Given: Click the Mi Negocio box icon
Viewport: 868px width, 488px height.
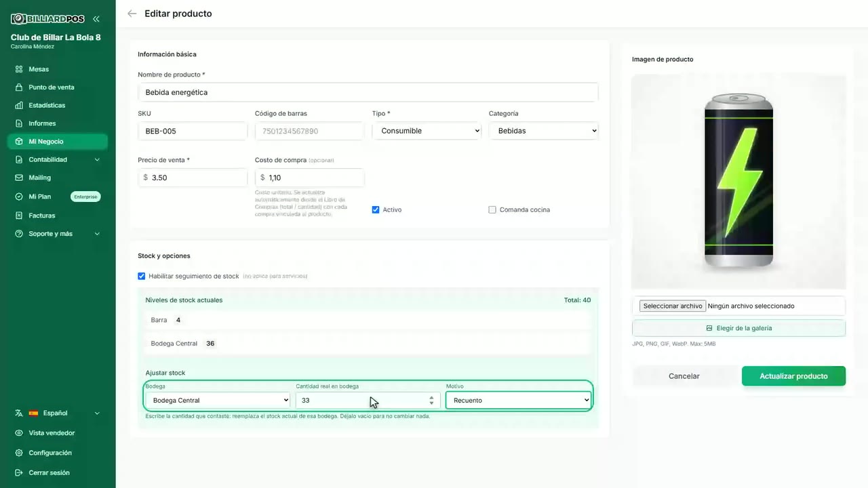Looking at the screenshot, I should pos(19,142).
